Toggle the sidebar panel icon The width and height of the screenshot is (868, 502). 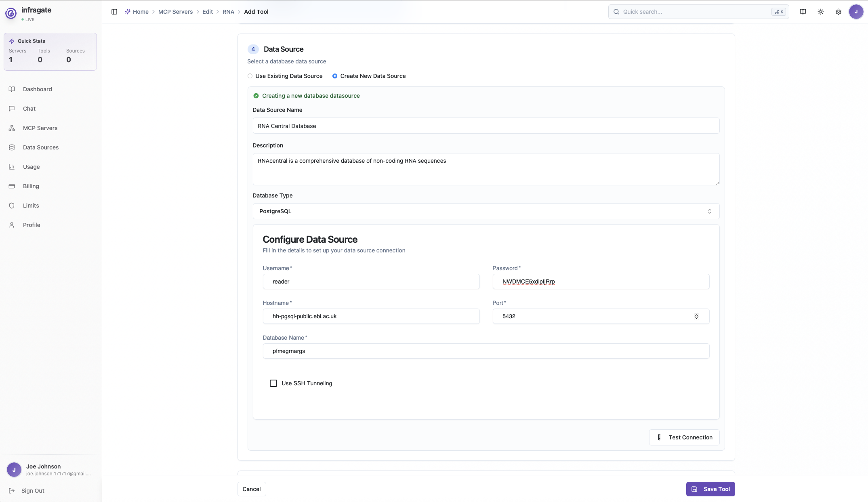tap(114, 12)
